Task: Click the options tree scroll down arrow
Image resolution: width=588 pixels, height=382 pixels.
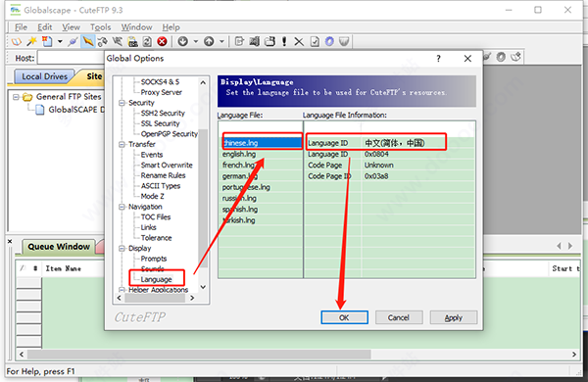Action: coord(203,287)
